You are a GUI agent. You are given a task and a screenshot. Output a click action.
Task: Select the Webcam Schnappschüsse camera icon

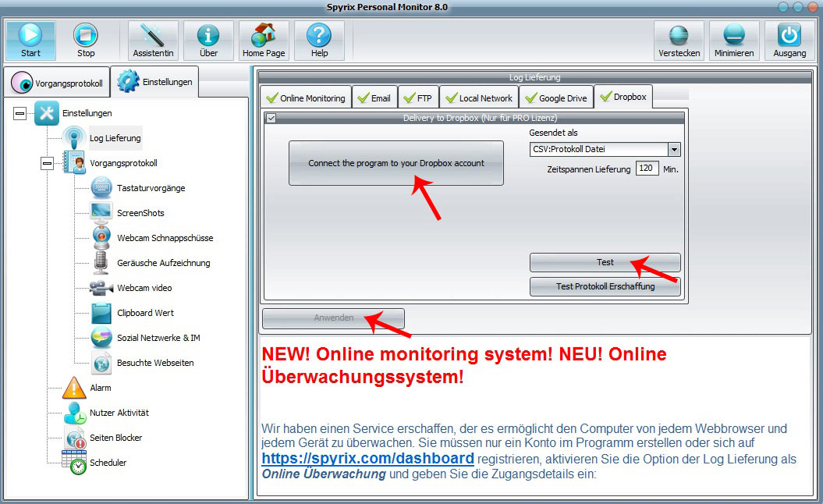(101, 238)
